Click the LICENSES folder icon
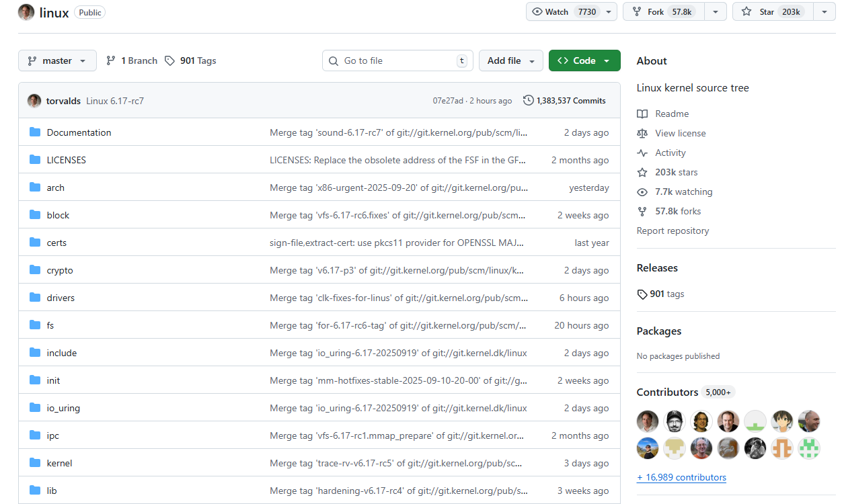The height and width of the screenshot is (504, 842). (35, 160)
